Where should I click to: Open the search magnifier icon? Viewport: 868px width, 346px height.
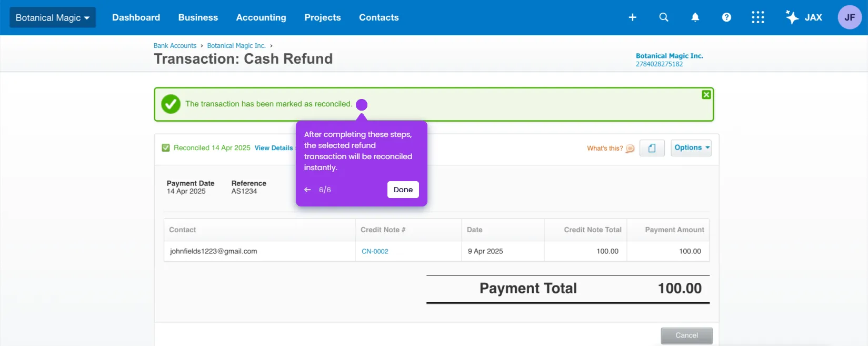coord(664,17)
